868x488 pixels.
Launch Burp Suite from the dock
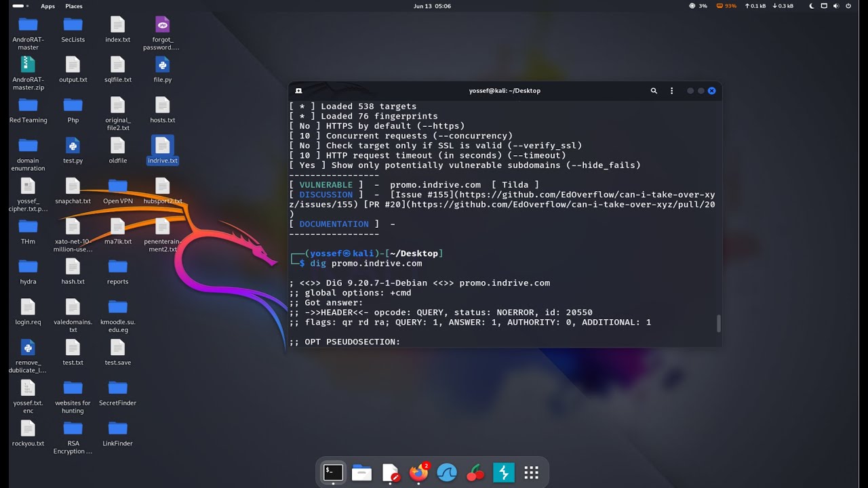504,472
